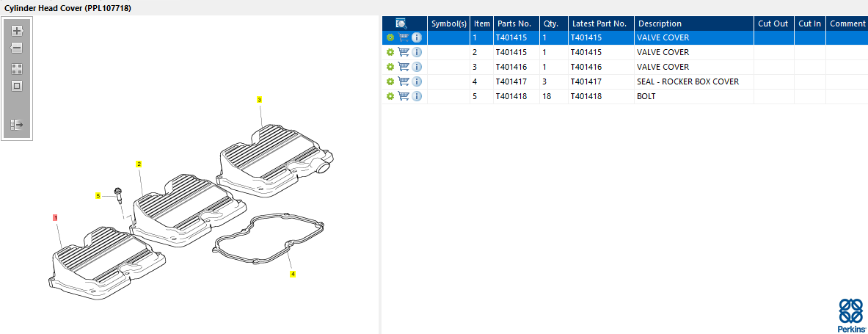This screenshot has width=868, height=334.
Task: Click green gear icon for seal row
Action: (390, 81)
